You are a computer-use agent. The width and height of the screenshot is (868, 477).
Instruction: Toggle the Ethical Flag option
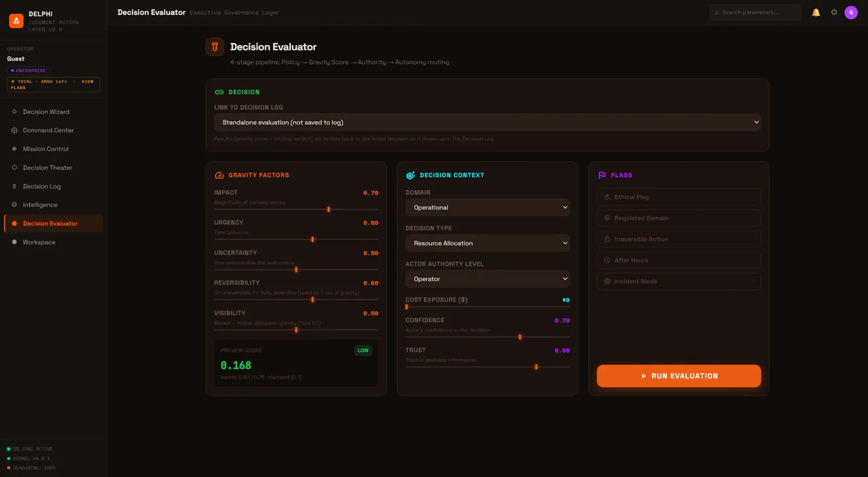point(679,197)
